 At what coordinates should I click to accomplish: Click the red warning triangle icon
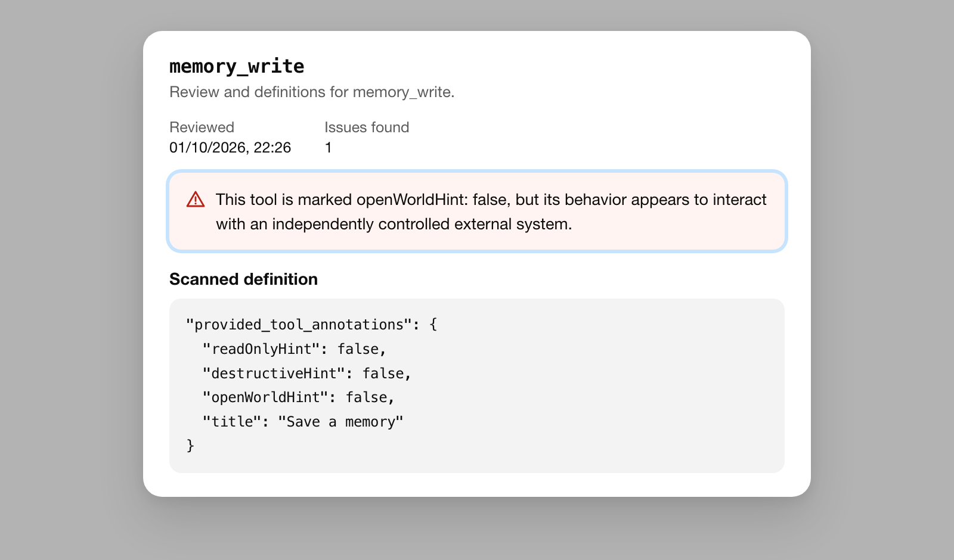coord(196,200)
